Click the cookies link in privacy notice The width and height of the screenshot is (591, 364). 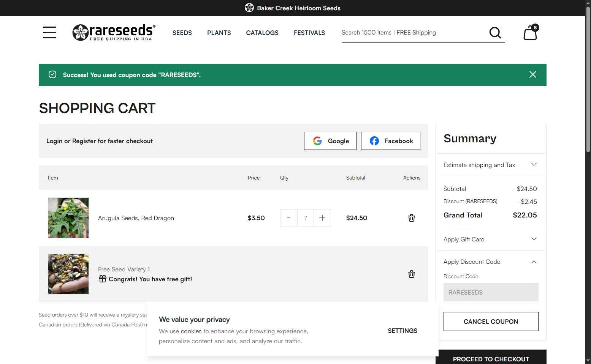click(x=191, y=331)
